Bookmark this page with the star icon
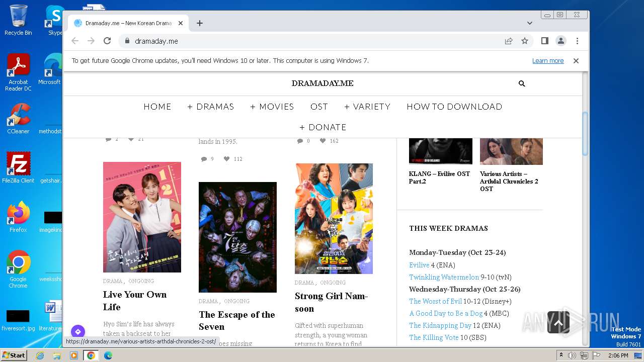The image size is (644, 362). (525, 41)
